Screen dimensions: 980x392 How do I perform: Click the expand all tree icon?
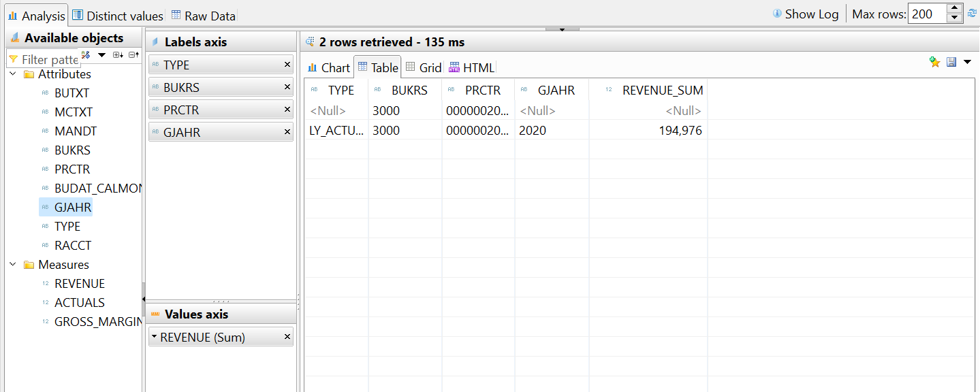point(118,55)
